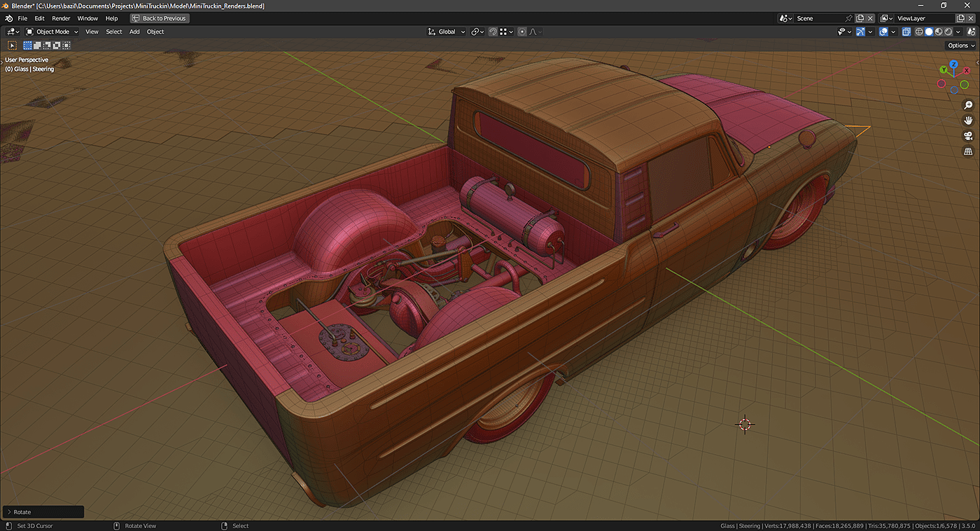Viewport: 980px width, 531px height.
Task: Open the Object Mode dropdown
Action: pos(52,32)
